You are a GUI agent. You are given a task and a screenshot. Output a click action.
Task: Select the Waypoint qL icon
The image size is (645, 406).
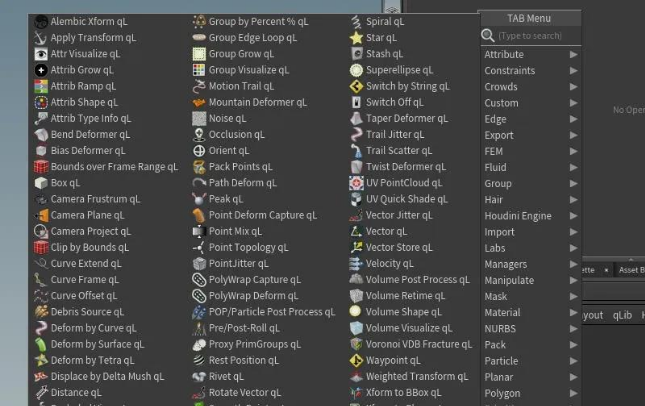coord(356,360)
